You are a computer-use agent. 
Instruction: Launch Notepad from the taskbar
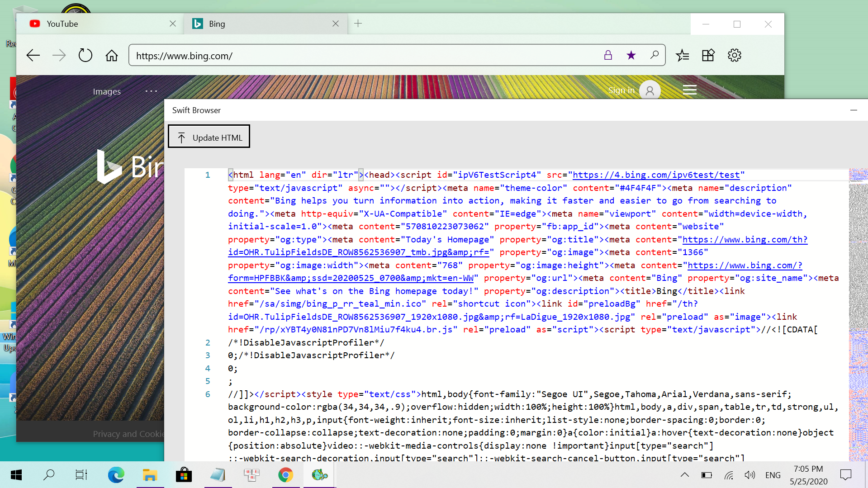218,475
